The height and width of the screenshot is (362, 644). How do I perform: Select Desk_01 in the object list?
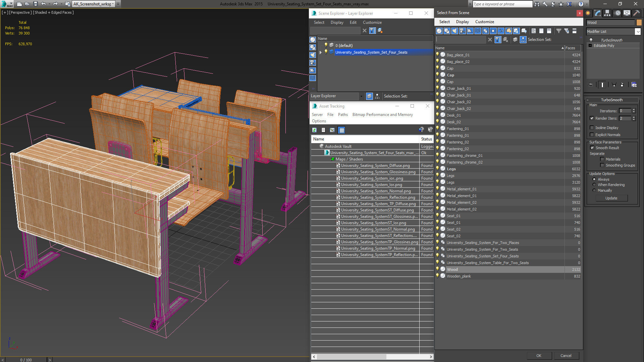(453, 115)
